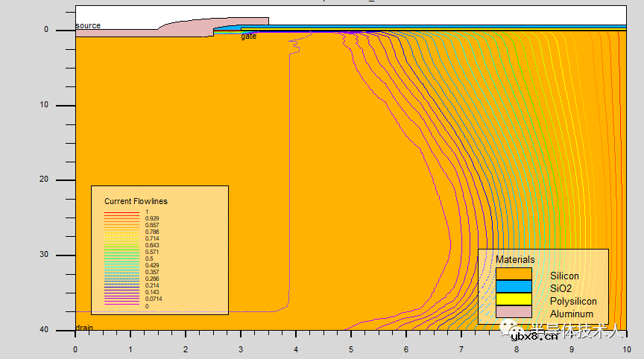Image resolution: width=644 pixels, height=359 pixels.
Task: Click the pink Aluminum legend swatch
Action: (514, 311)
